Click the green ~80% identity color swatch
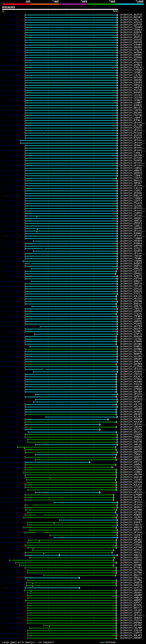 point(101,4)
